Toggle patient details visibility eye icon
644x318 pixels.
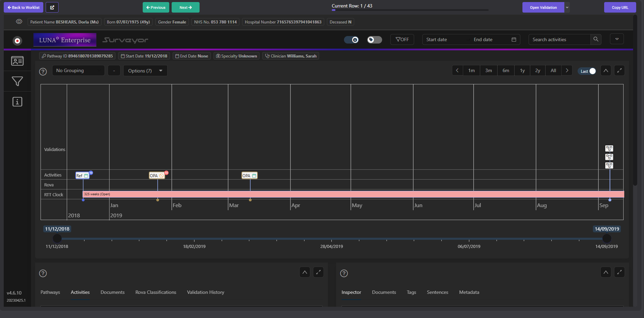tap(19, 22)
